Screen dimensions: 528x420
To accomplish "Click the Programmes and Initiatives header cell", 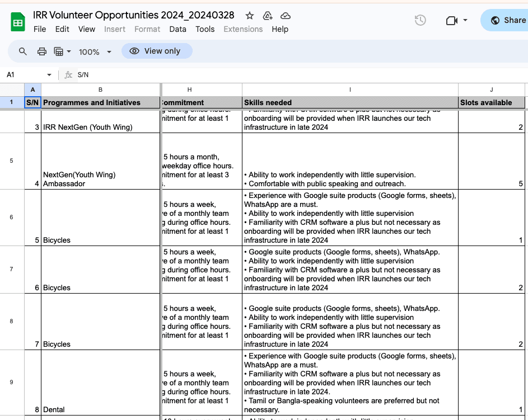I will coord(100,102).
